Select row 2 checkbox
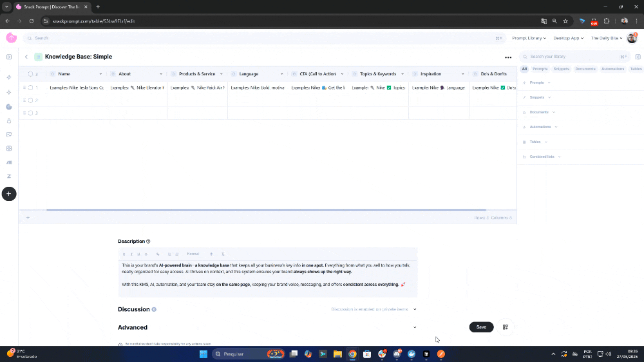Viewport: 644px width, 362px height. (30, 100)
